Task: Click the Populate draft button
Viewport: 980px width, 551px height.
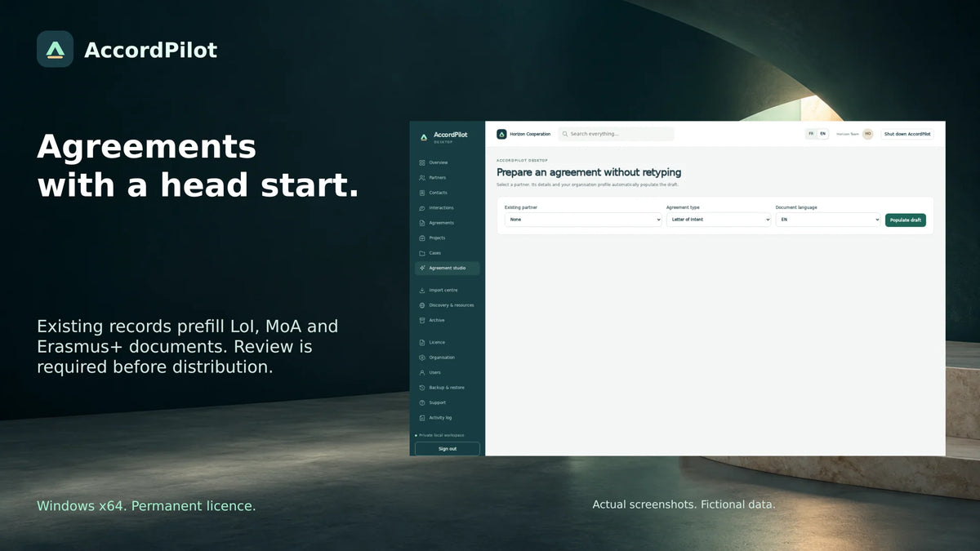Action: click(x=906, y=220)
